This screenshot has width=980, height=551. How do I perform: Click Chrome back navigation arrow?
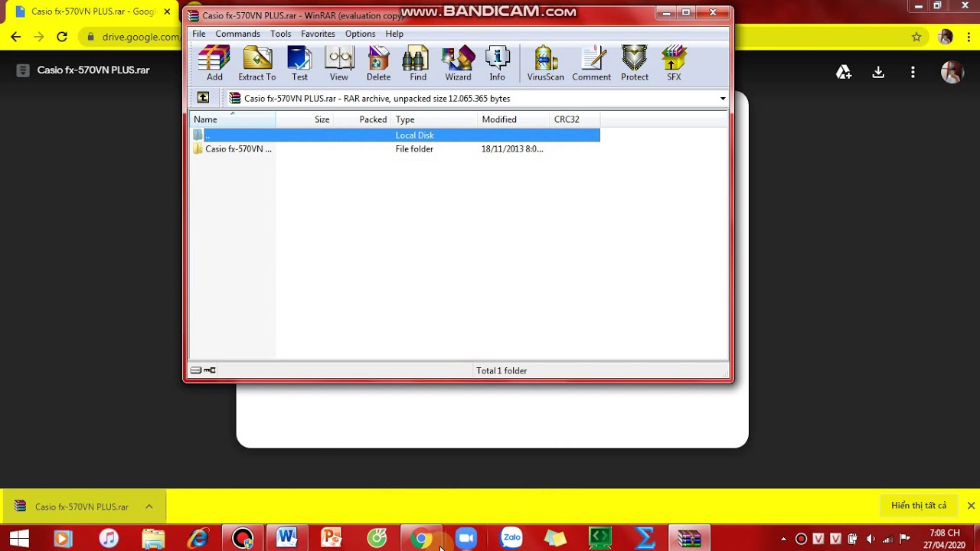click(16, 37)
